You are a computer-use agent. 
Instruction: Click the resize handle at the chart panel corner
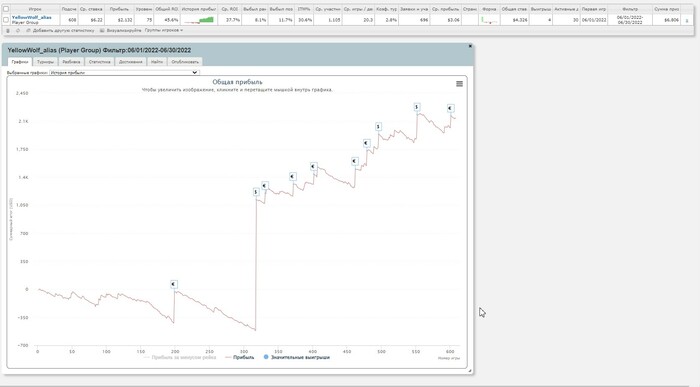coord(470,370)
